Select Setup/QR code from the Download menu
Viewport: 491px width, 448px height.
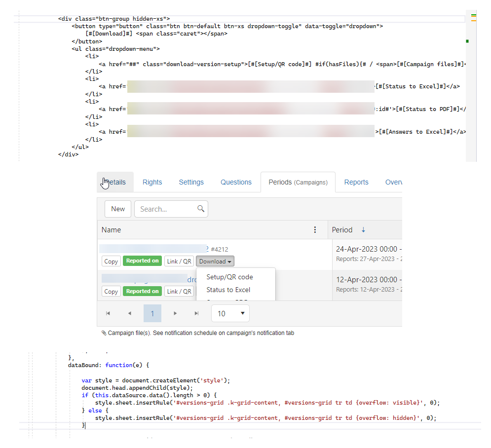pos(229,277)
